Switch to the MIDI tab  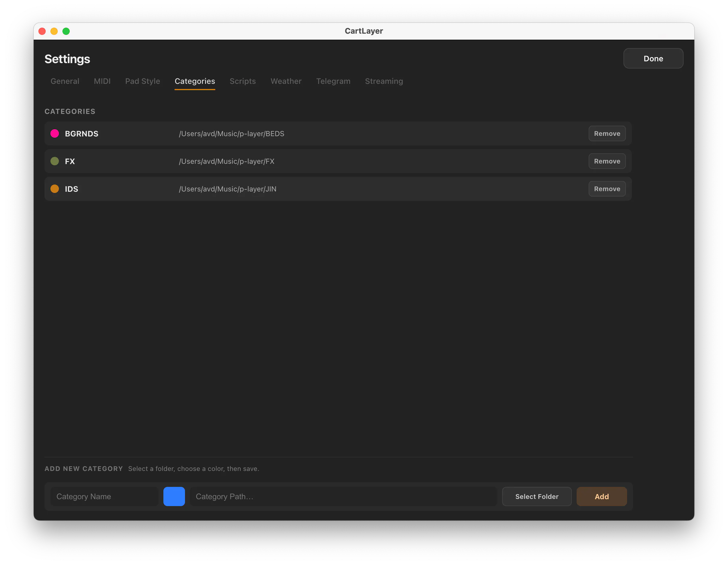click(102, 81)
